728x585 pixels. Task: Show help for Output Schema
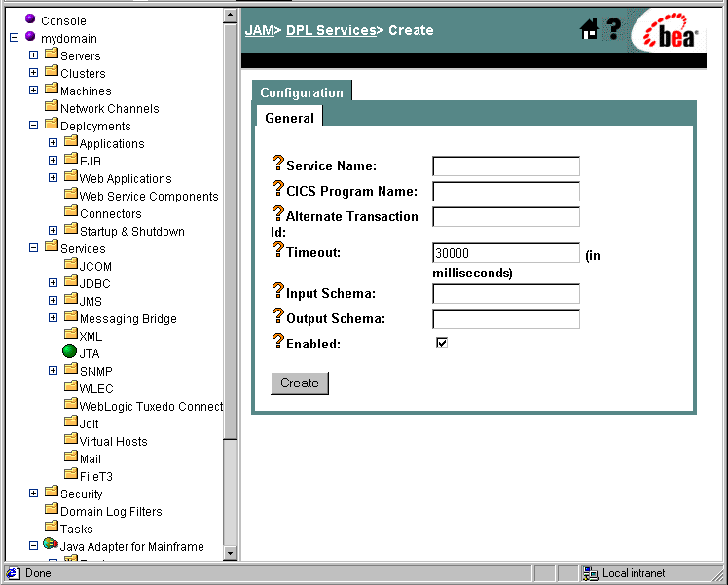click(x=277, y=315)
